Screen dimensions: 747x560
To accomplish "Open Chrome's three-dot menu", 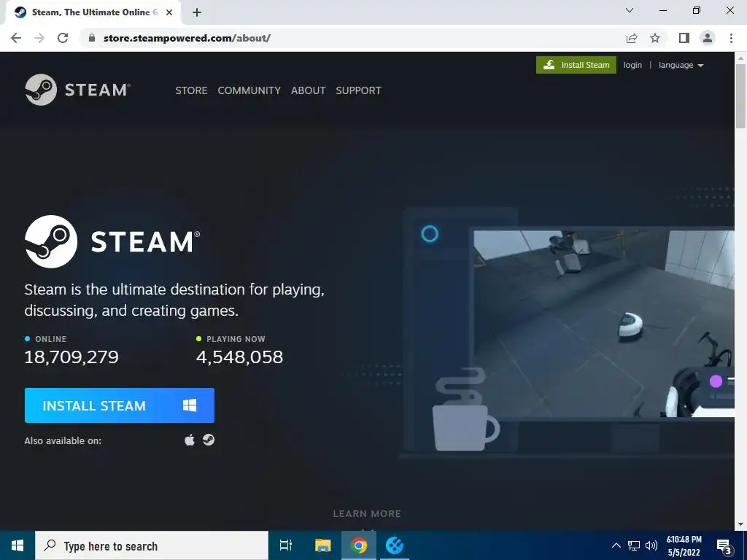I will click(x=731, y=38).
